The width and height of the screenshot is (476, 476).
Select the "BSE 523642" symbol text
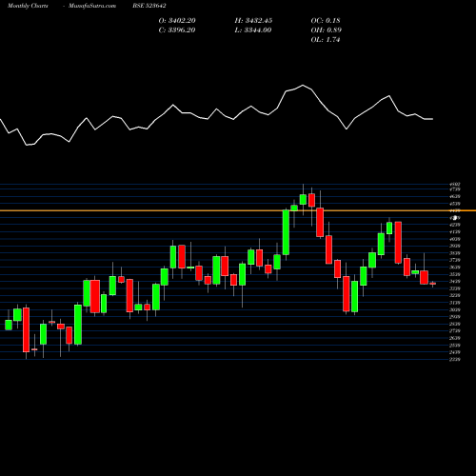click(x=149, y=6)
